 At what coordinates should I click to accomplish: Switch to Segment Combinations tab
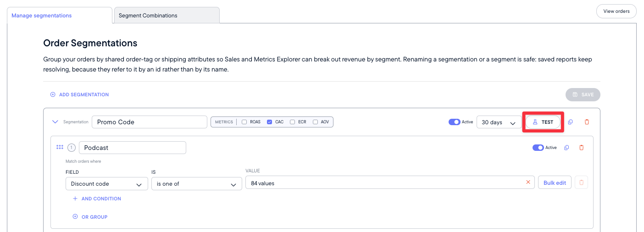[167, 15]
